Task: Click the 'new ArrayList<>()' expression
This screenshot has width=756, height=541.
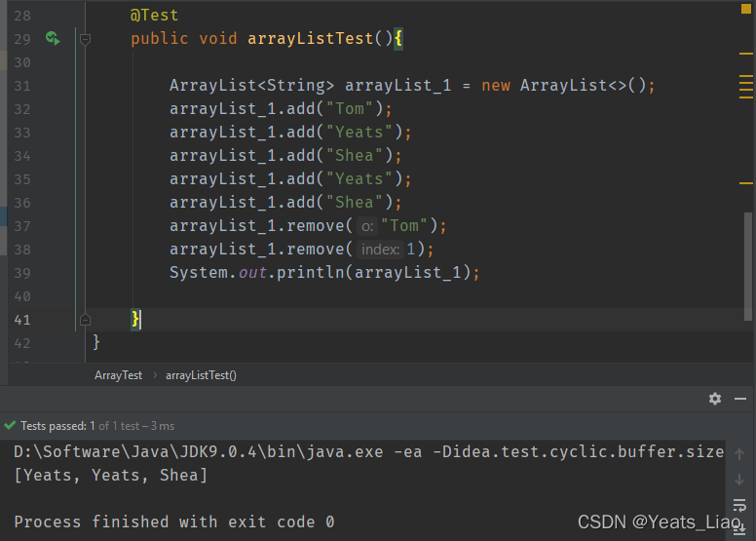Action: (x=564, y=86)
